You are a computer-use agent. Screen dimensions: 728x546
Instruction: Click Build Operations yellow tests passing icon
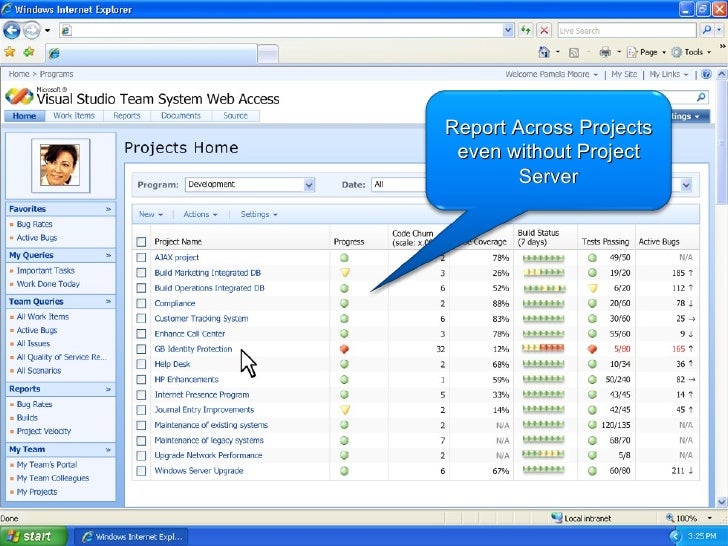pos(593,288)
